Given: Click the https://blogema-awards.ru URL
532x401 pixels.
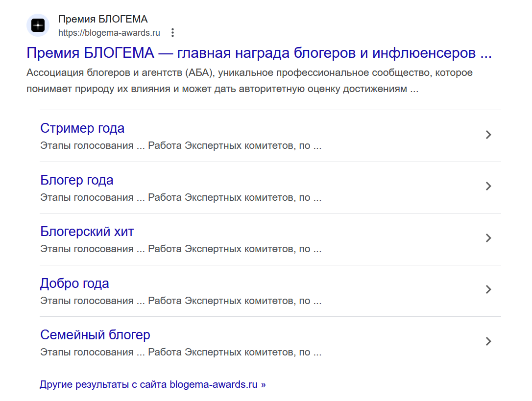Looking at the screenshot, I should click(x=109, y=33).
